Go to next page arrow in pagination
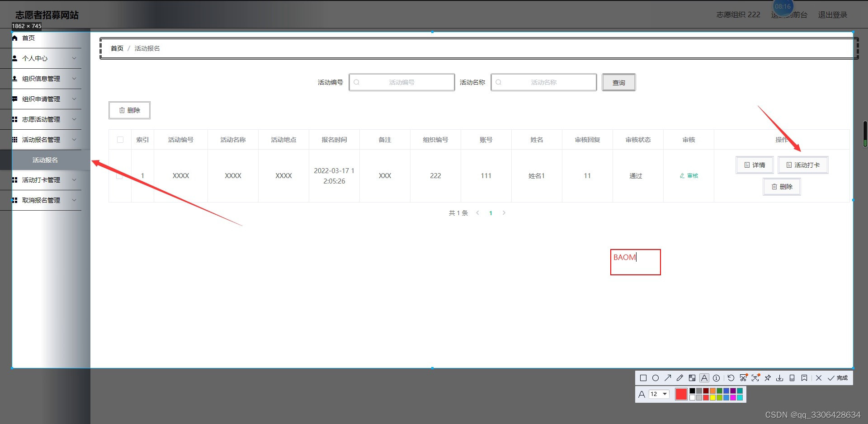This screenshot has width=868, height=424. (504, 213)
